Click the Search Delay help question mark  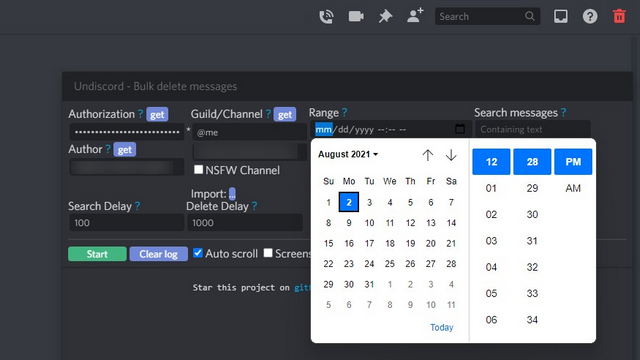tap(137, 206)
